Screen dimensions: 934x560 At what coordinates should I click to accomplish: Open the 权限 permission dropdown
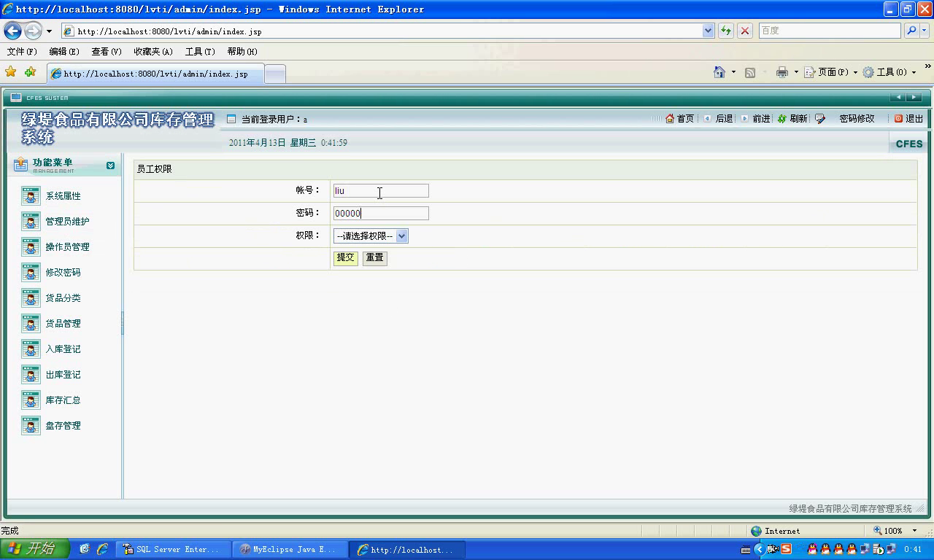click(371, 236)
